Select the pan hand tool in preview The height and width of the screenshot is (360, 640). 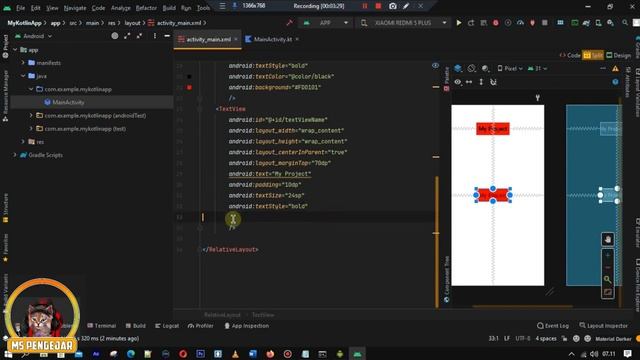[607, 239]
